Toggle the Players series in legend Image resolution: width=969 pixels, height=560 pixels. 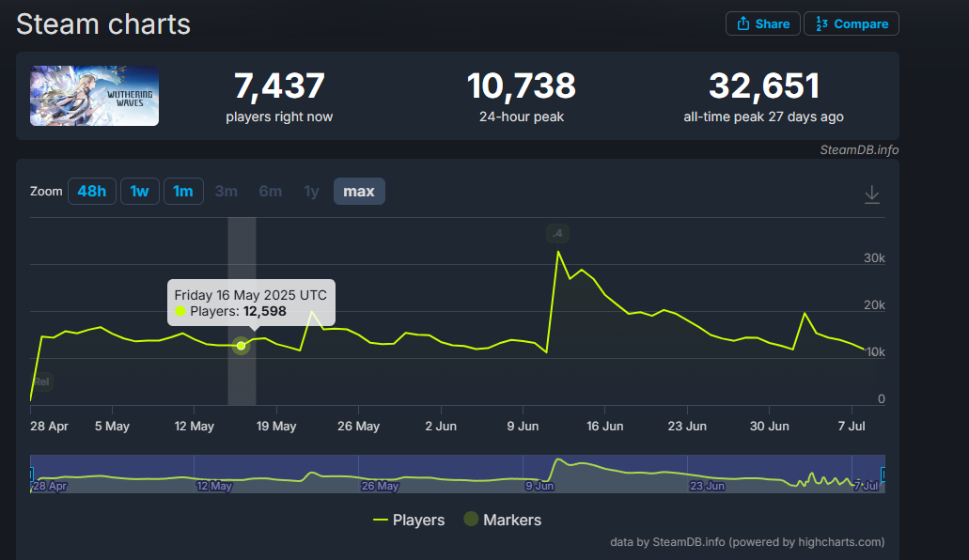[x=409, y=520]
